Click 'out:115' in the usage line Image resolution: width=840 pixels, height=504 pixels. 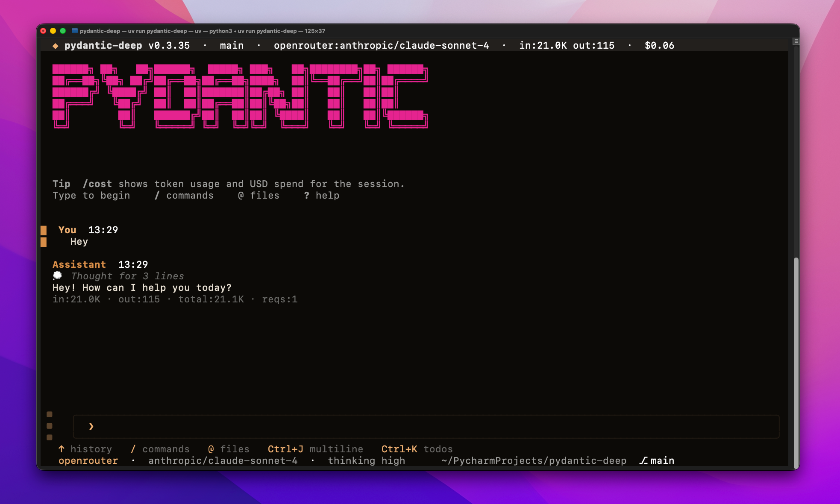click(x=139, y=299)
